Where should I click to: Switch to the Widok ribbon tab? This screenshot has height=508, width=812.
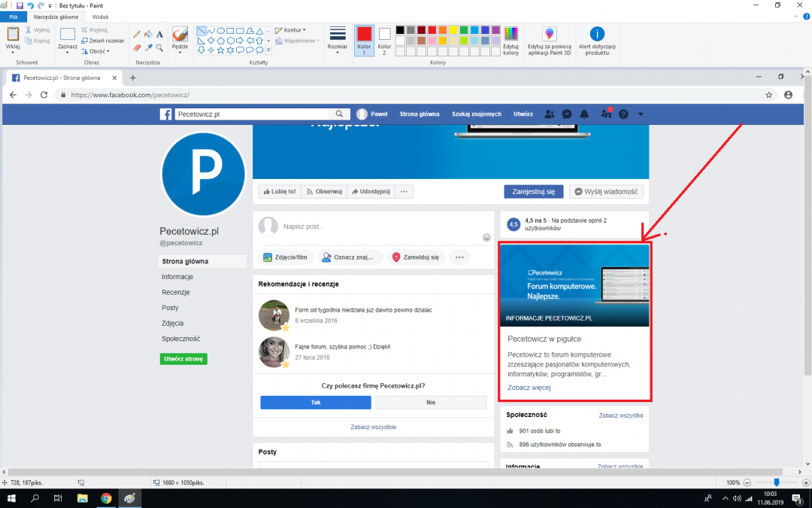(x=100, y=16)
